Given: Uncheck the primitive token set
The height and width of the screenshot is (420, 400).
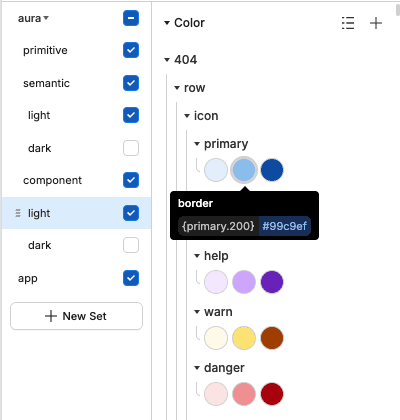Looking at the screenshot, I should tap(131, 50).
